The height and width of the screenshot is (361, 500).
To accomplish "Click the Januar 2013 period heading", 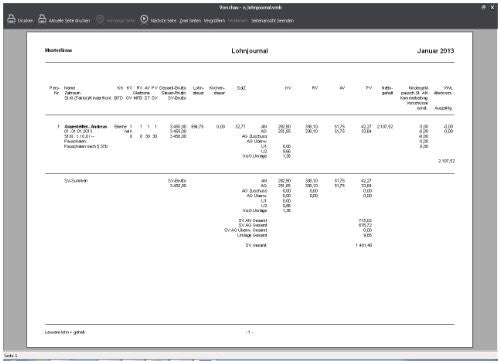I will pos(435,51).
